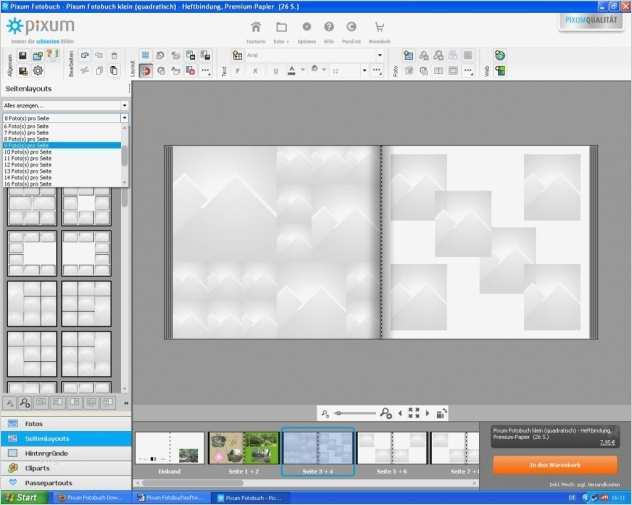Open the font size dropdown arrow

(x=364, y=71)
